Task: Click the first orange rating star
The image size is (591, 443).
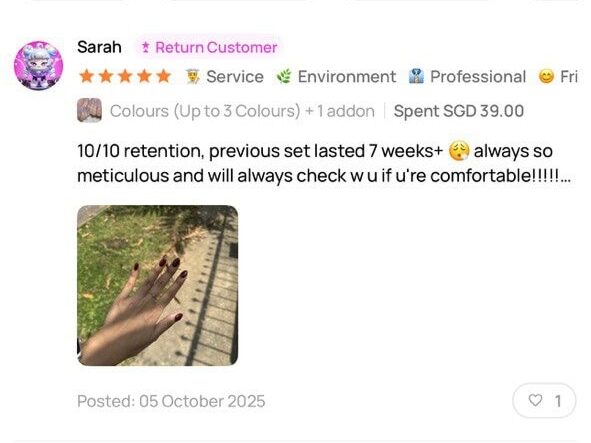Action: tap(87, 77)
